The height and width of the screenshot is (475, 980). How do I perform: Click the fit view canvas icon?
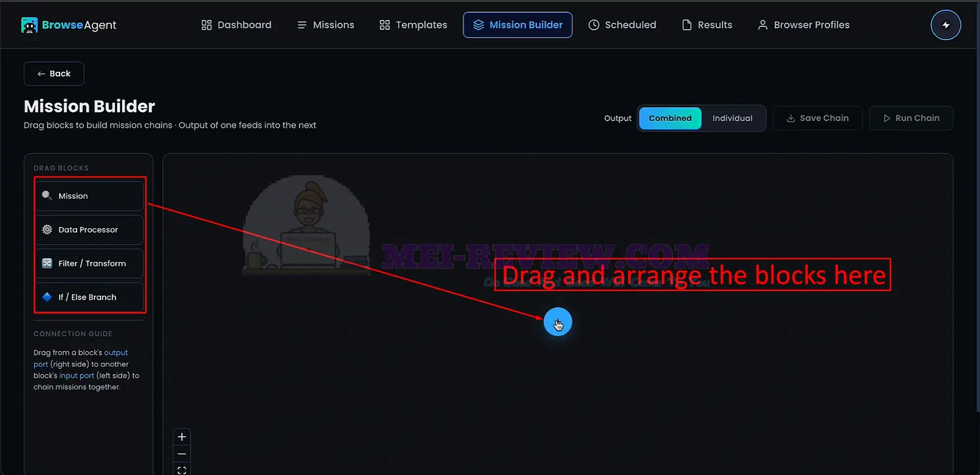point(182,470)
